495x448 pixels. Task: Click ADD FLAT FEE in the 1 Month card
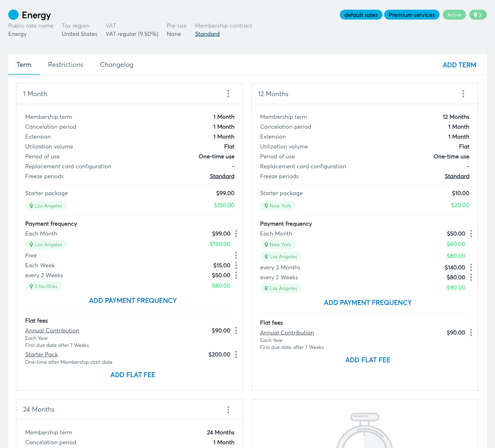[x=133, y=375]
